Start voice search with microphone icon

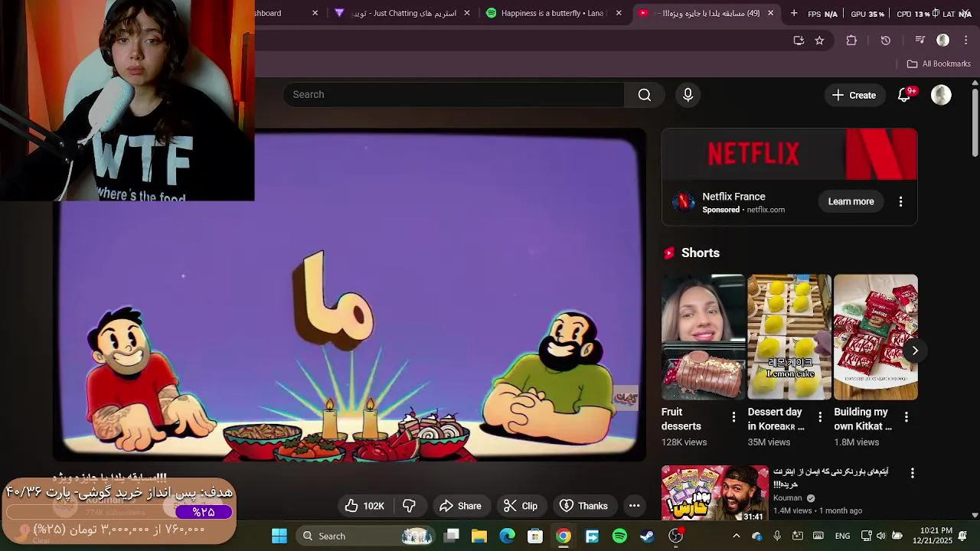(688, 95)
